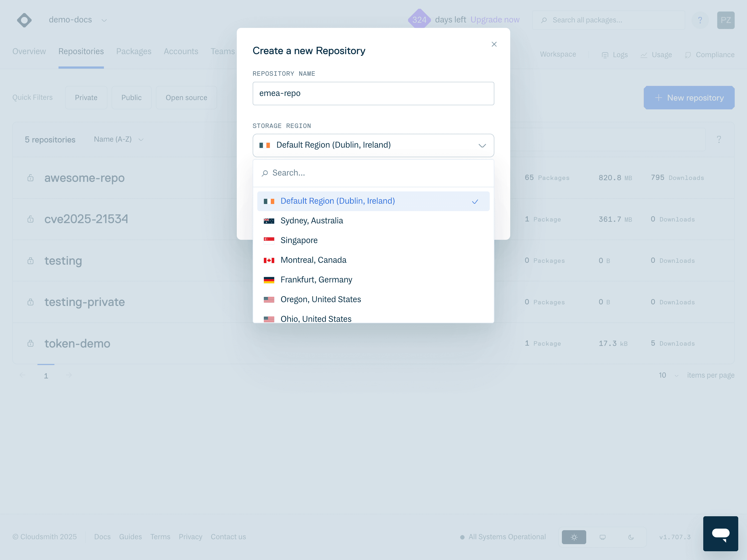Open the Accounts section
Image resolution: width=747 pixels, height=560 pixels.
point(181,51)
